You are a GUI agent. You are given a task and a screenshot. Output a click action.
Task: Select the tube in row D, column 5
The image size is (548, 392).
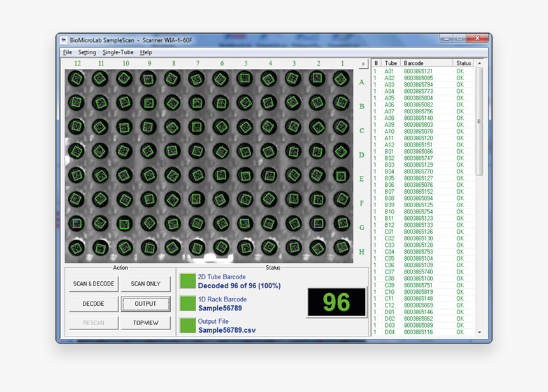click(x=245, y=151)
